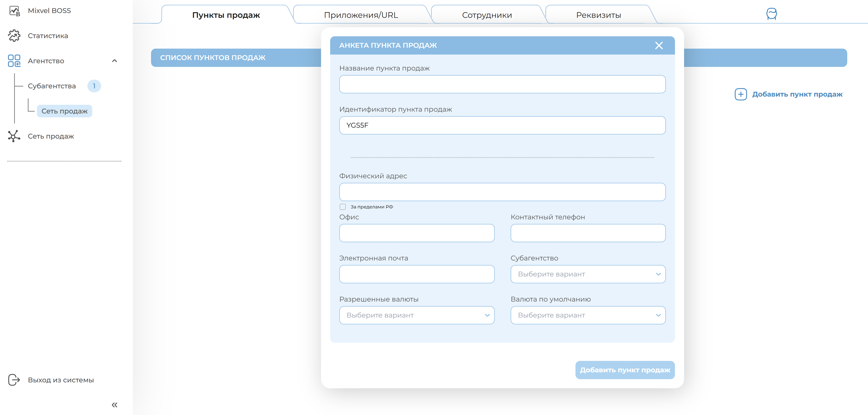This screenshot has width=868, height=415.
Task: Click the Mixvel BOSS logo icon
Action: (x=14, y=11)
